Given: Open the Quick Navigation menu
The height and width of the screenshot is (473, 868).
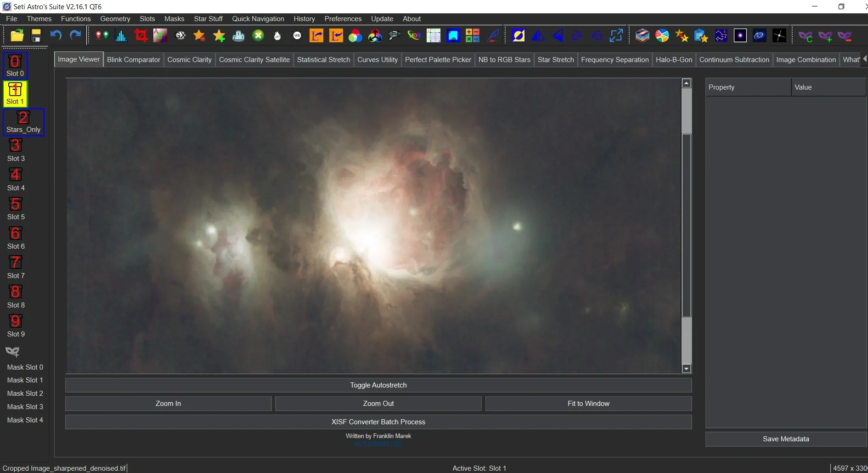Looking at the screenshot, I should pyautogui.click(x=258, y=18).
